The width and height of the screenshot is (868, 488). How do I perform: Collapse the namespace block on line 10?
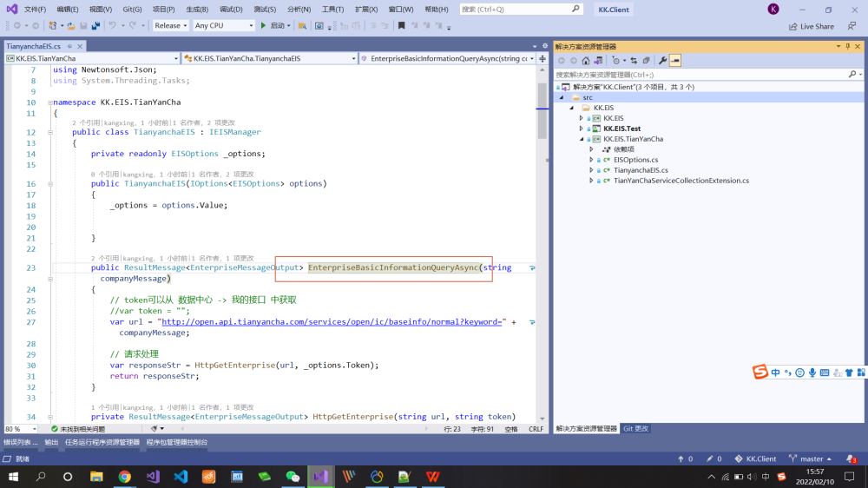click(49, 102)
